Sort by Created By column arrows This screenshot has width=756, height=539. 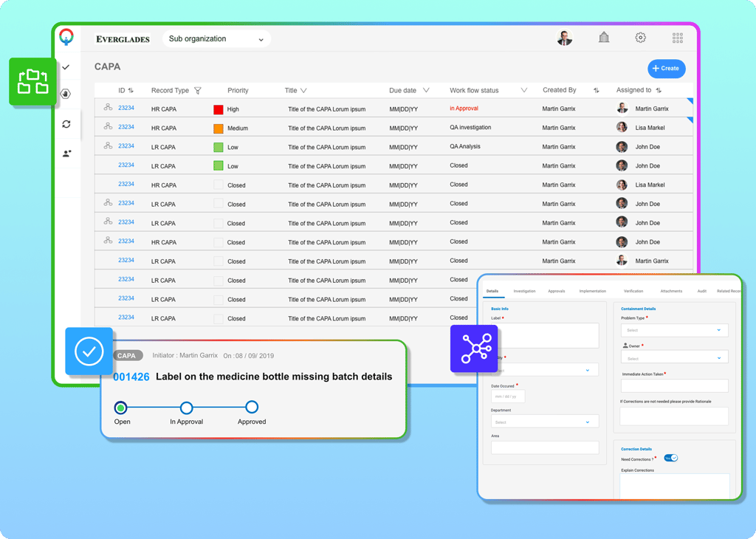[x=597, y=90]
